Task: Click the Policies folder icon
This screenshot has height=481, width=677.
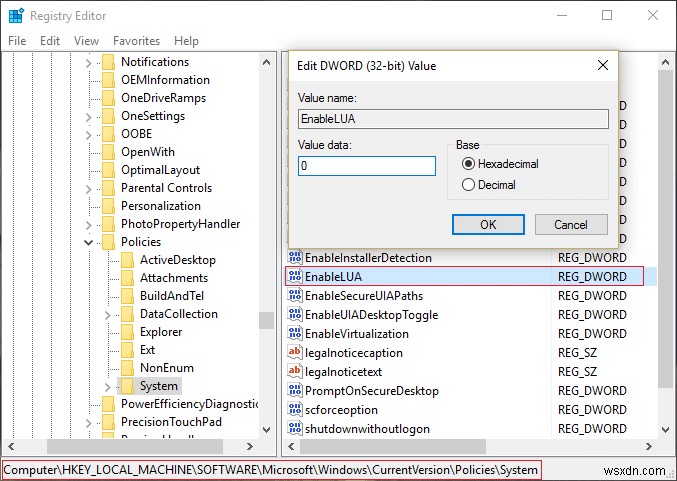Action: tap(108, 242)
